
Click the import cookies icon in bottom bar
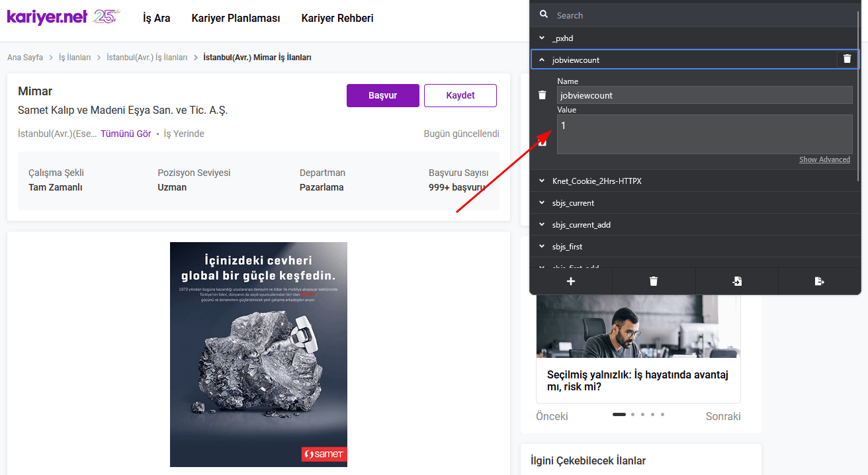(x=736, y=281)
